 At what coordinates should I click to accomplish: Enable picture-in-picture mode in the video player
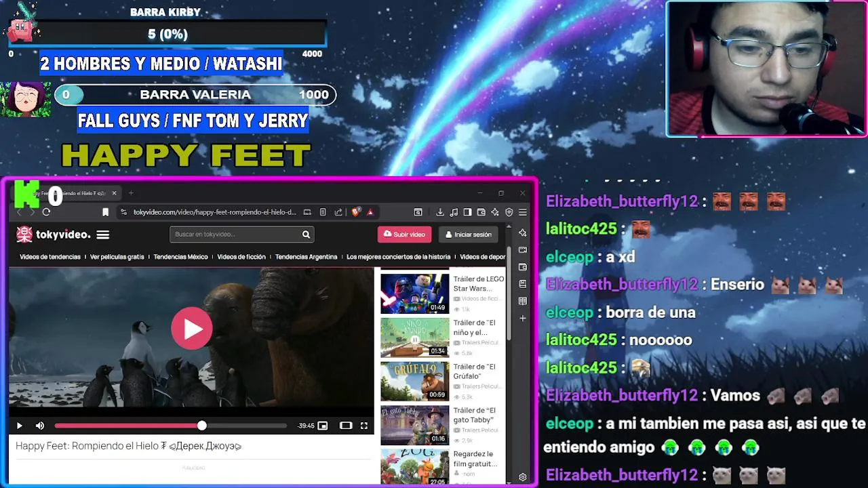pyautogui.click(x=323, y=426)
